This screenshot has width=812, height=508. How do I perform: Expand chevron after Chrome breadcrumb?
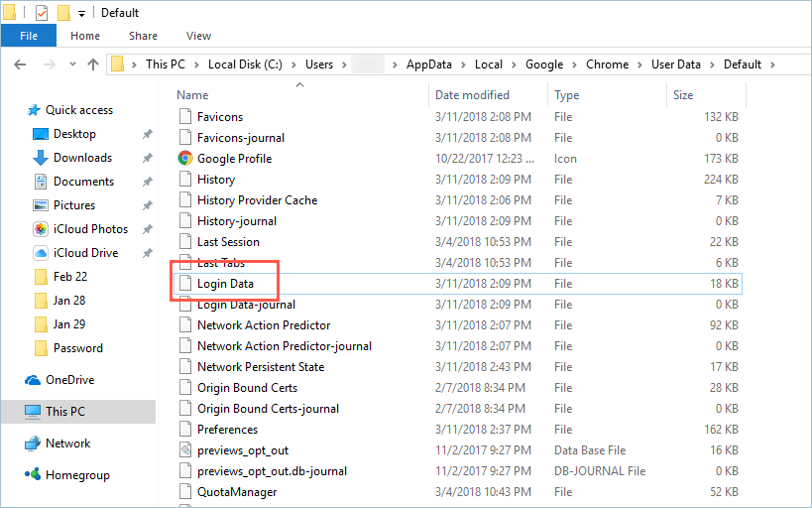pos(639,64)
